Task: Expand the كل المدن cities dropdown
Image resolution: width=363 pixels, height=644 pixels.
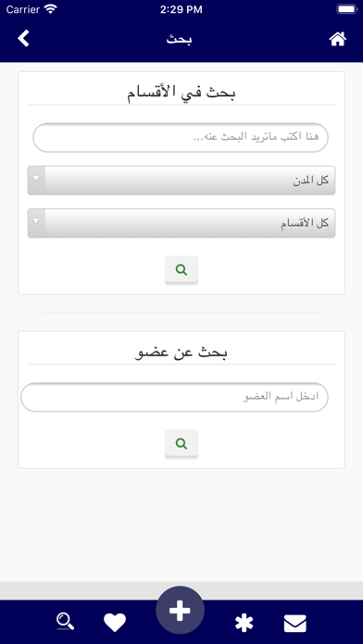Action: click(181, 180)
